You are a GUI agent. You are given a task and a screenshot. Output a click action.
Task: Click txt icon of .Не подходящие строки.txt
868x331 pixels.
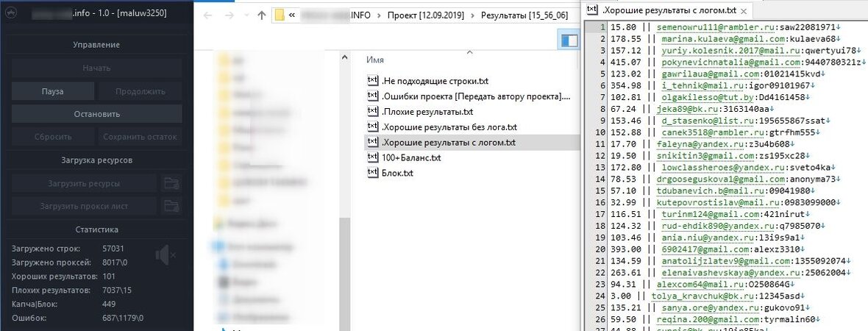tap(373, 80)
